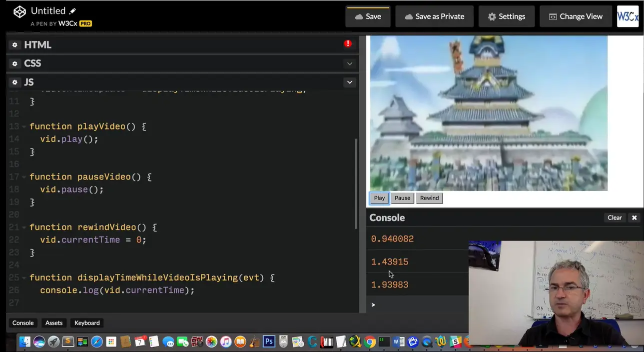Screen dimensions: 644x352
Task: Expand the CSS editor dropdown chevron
Action: [350, 63]
